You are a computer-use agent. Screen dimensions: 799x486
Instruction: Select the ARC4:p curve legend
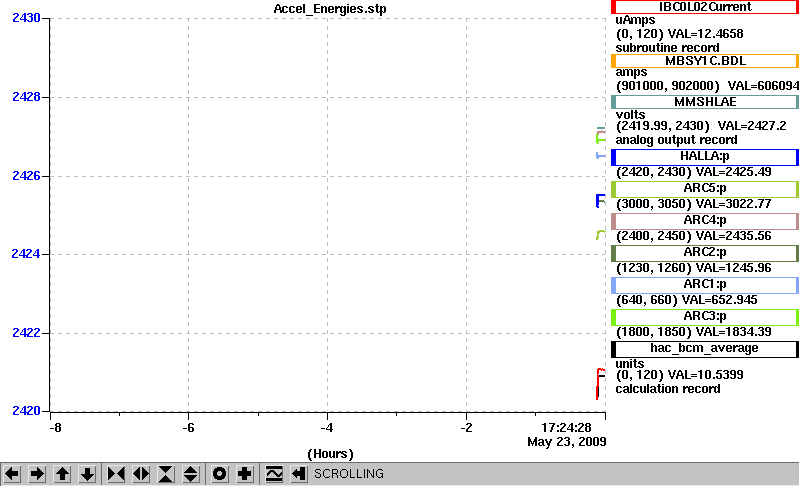705,221
